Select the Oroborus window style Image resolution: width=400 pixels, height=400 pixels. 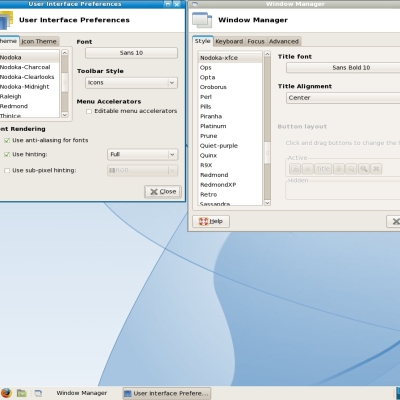coord(230,87)
